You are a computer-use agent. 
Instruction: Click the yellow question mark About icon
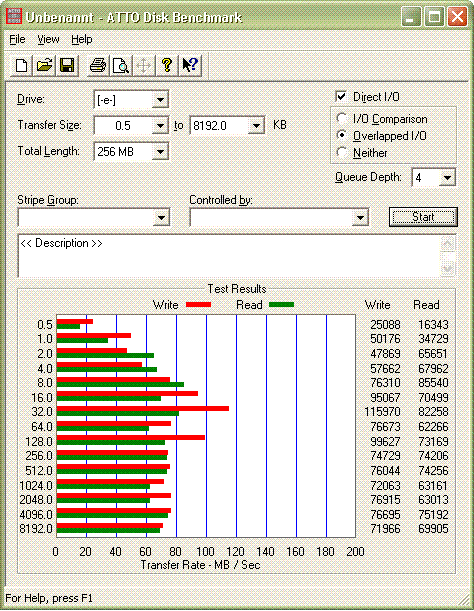click(x=167, y=65)
